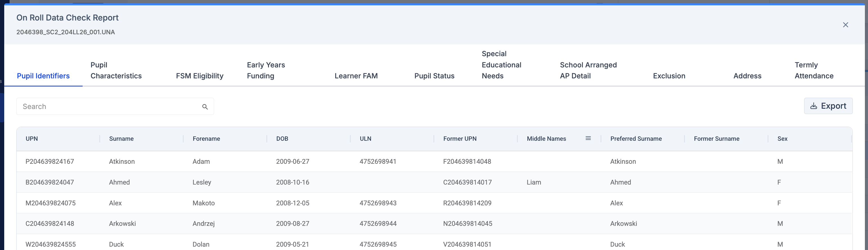This screenshot has width=868, height=250.
Task: Select former UPN V204639814051
Action: (467, 245)
